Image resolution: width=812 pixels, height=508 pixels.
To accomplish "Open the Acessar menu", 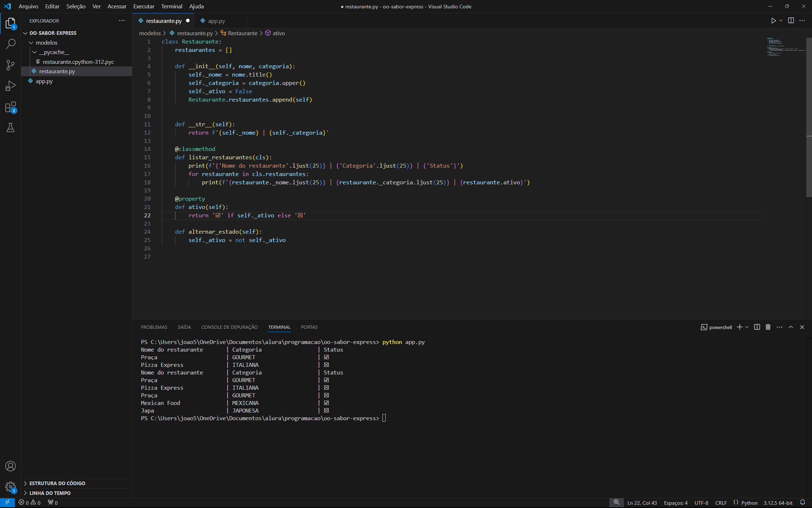I will pos(117,7).
